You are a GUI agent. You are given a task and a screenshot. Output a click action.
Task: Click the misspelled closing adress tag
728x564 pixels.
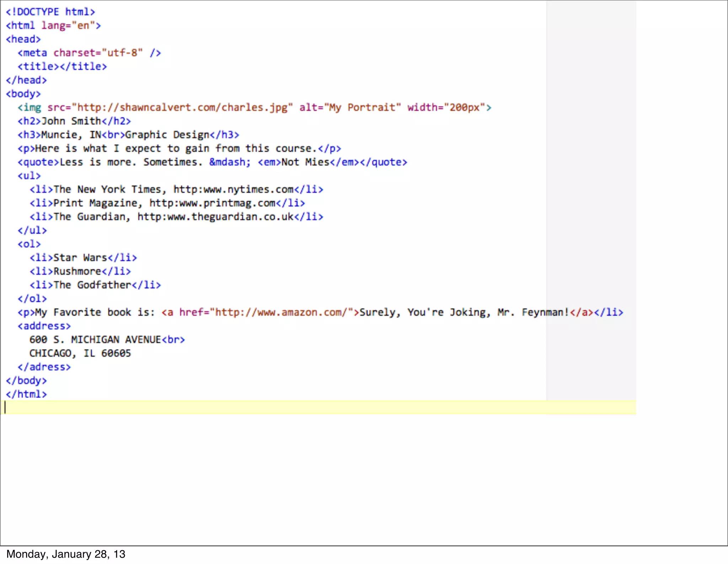(x=44, y=367)
